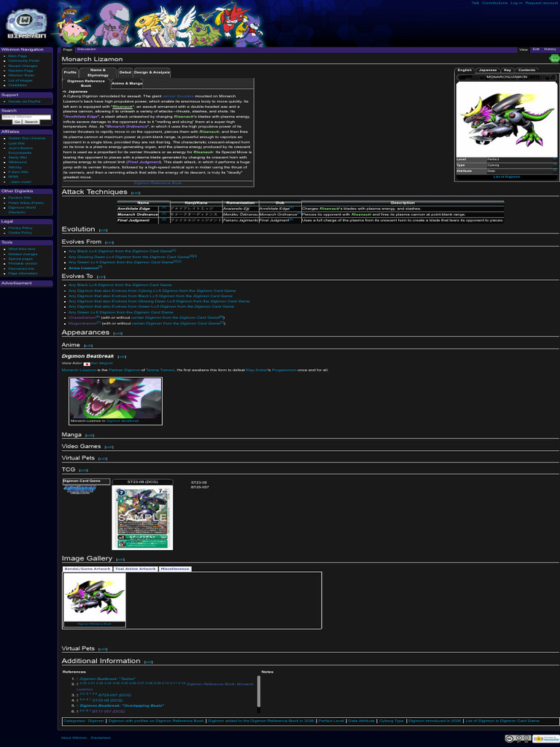Select the Digimon Reference Book profile tab

pos(86,83)
